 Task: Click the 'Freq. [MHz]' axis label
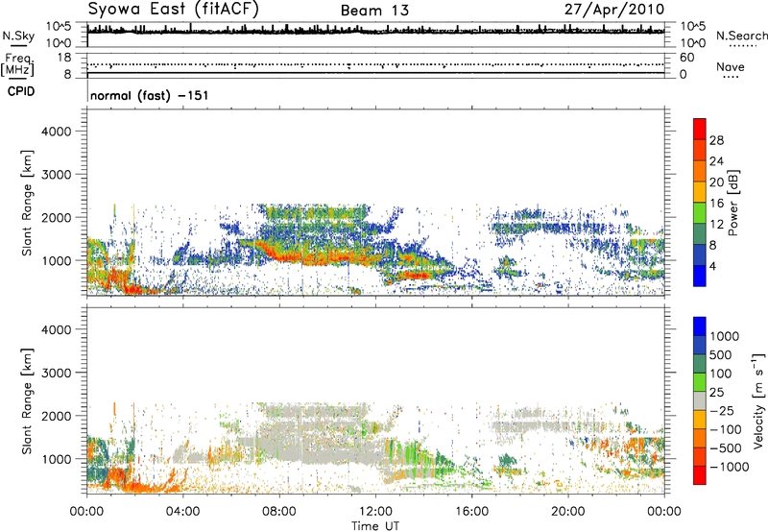(x=18, y=64)
